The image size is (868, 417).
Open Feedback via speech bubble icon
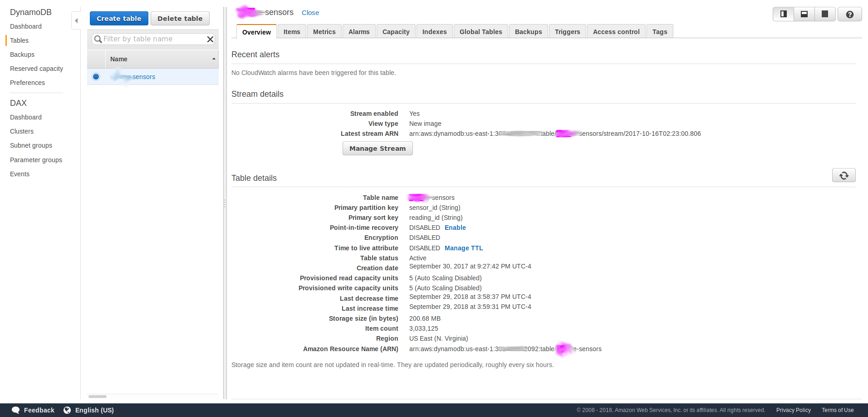pyautogui.click(x=16, y=410)
